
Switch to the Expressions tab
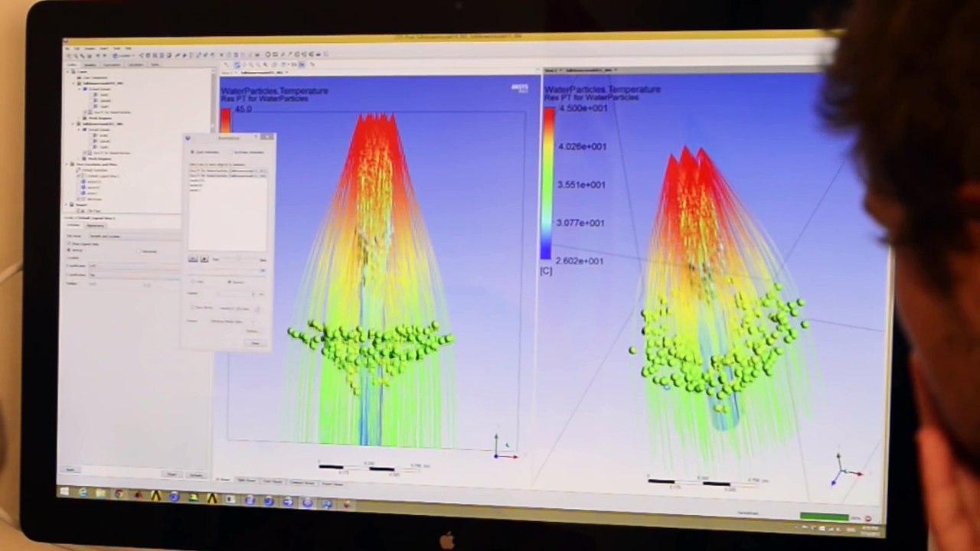point(112,64)
